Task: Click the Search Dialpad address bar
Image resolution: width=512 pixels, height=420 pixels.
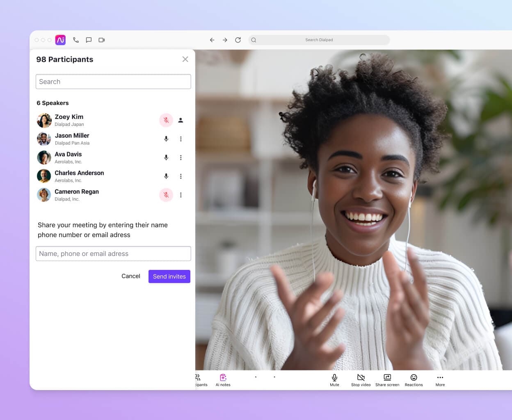Action: pos(319,40)
